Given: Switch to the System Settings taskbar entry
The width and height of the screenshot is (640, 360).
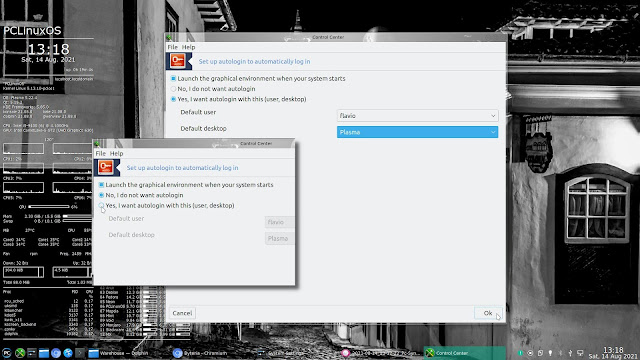Looking at the screenshot, I should [x=297, y=353].
